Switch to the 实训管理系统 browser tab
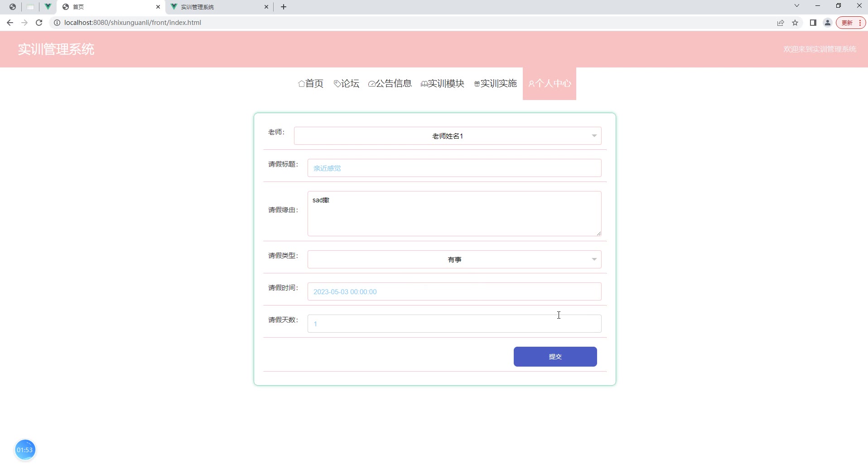The height and width of the screenshot is (468, 868). [x=220, y=7]
